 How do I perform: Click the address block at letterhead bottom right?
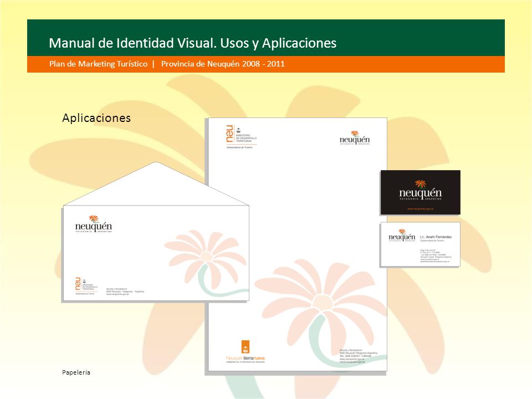pyautogui.click(x=359, y=356)
